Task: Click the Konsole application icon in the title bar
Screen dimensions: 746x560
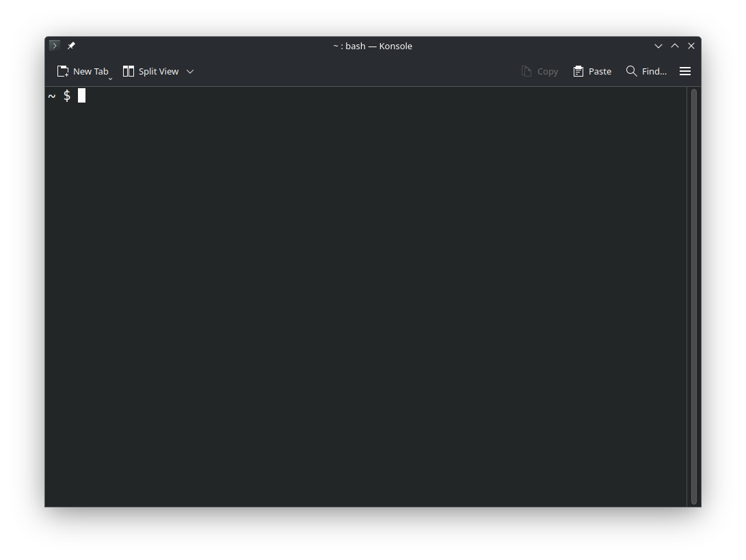Action: coord(54,45)
